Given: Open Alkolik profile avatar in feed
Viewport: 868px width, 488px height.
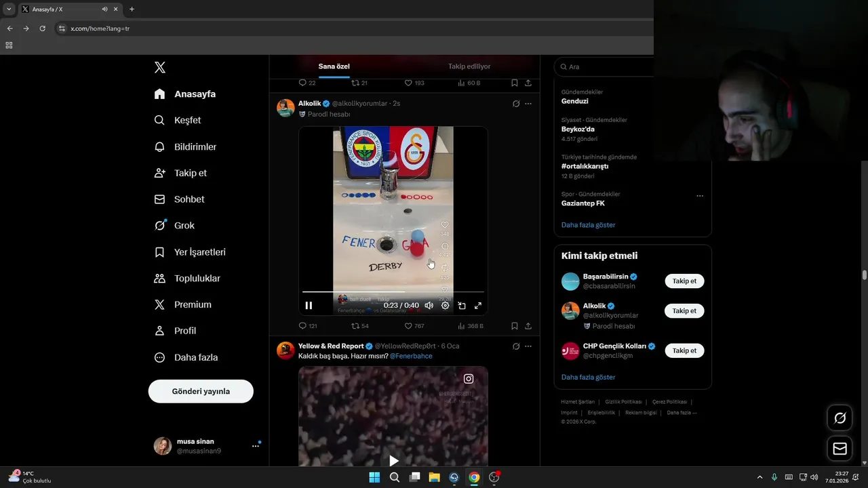Looking at the screenshot, I should (285, 108).
